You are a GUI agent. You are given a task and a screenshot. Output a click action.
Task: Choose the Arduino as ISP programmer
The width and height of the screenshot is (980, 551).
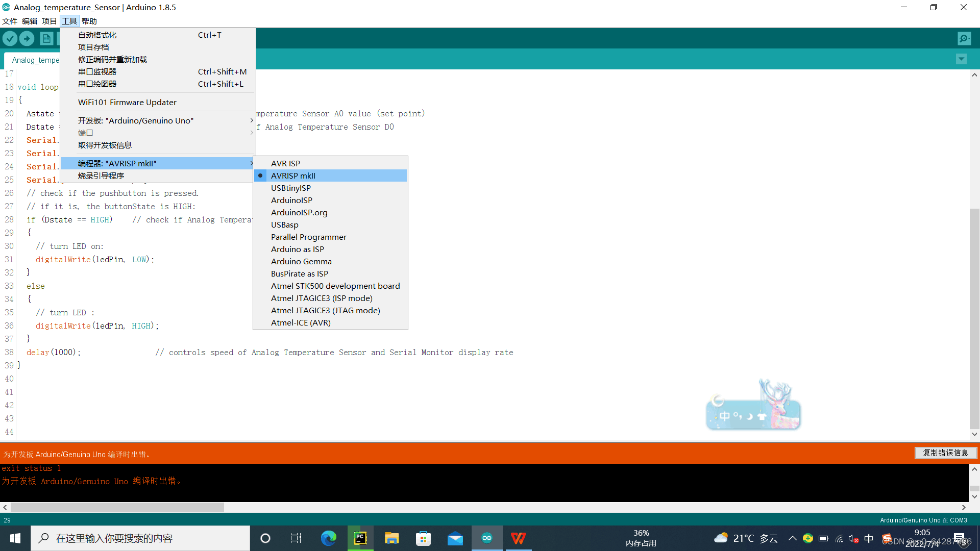(297, 249)
